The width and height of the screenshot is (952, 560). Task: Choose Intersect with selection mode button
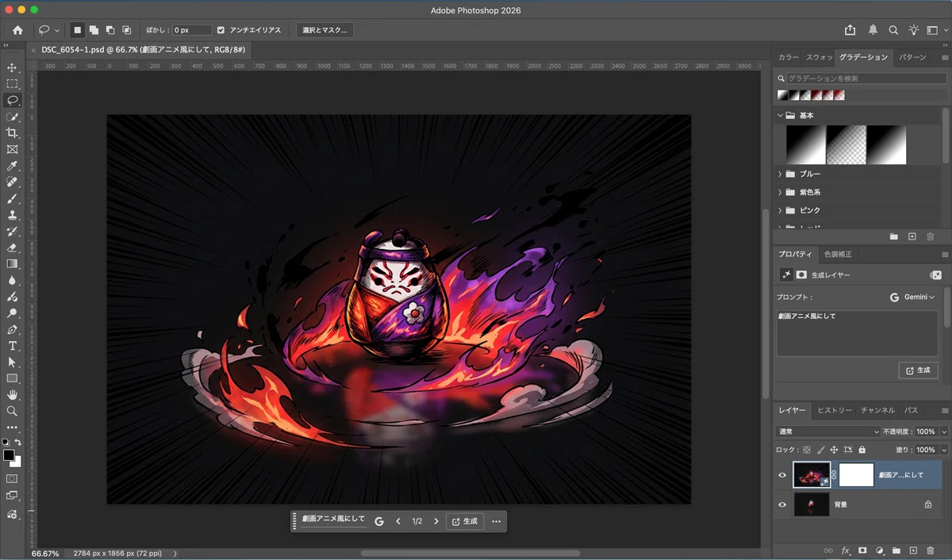(127, 30)
